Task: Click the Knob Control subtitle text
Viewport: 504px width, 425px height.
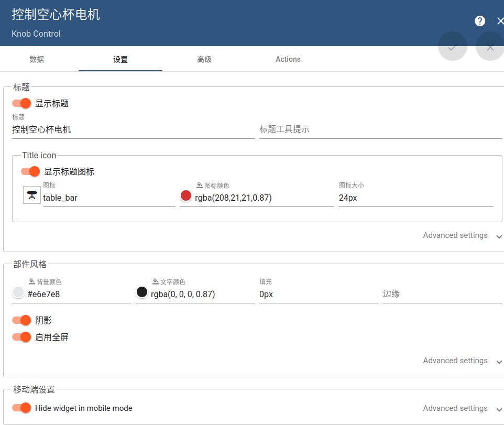Action: pos(36,34)
